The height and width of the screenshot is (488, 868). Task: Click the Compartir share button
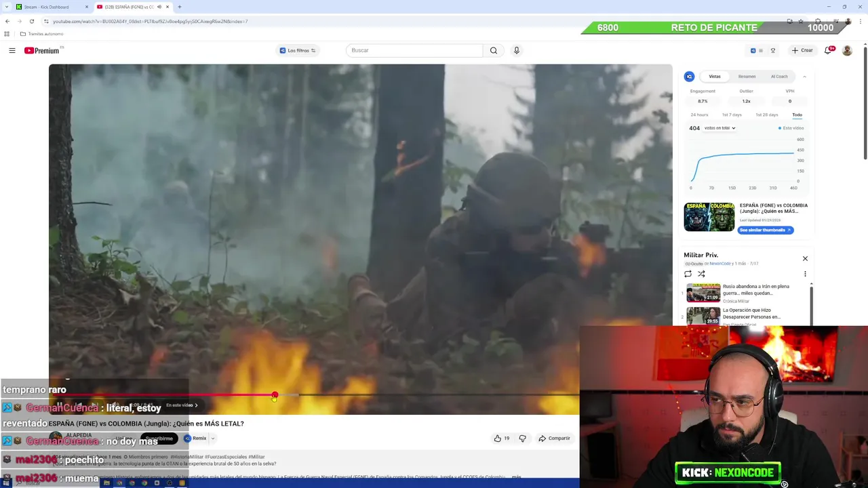coord(554,439)
